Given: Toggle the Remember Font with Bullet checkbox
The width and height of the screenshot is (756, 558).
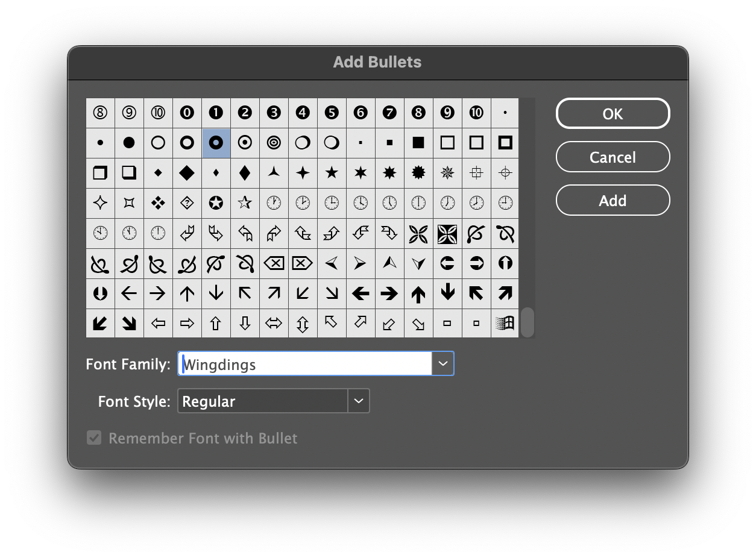Looking at the screenshot, I should (93, 438).
